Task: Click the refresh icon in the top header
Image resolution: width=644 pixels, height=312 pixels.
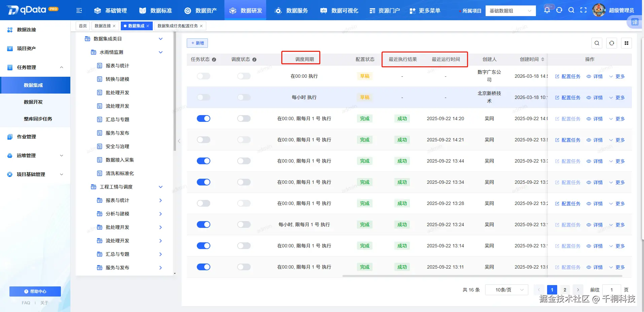Action: point(559,10)
